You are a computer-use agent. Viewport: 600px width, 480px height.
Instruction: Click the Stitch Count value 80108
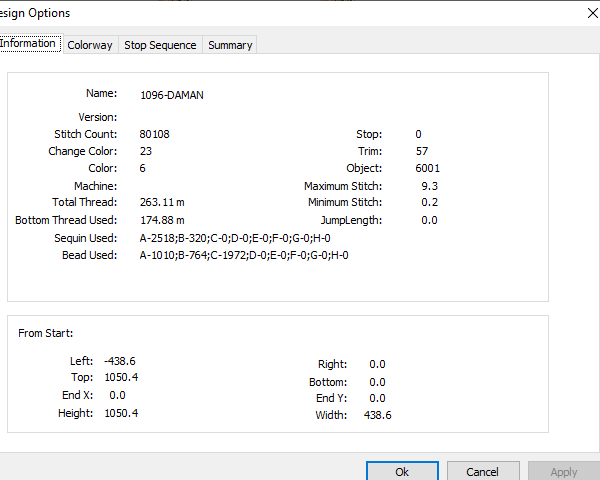155,134
